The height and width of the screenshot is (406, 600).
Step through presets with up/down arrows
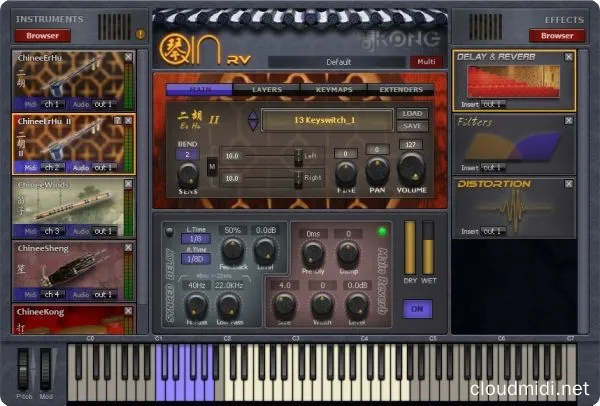(253, 121)
